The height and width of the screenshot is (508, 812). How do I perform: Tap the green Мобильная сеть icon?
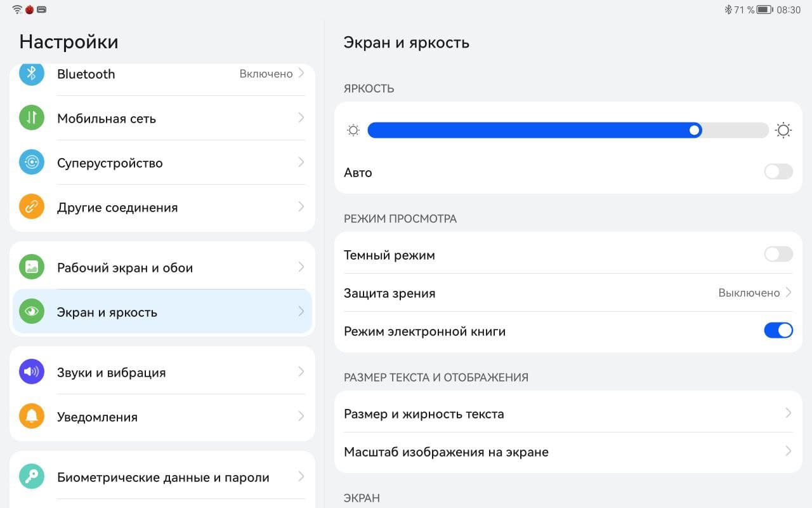click(31, 118)
